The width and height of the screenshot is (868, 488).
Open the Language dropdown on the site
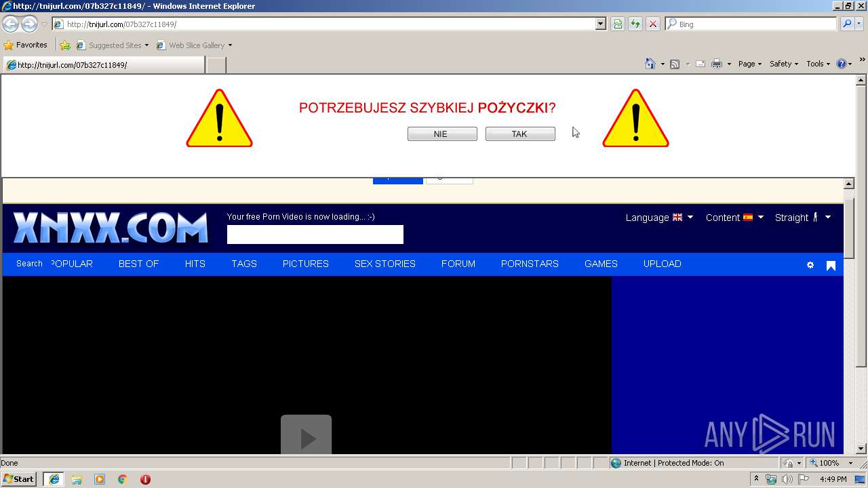pos(659,218)
